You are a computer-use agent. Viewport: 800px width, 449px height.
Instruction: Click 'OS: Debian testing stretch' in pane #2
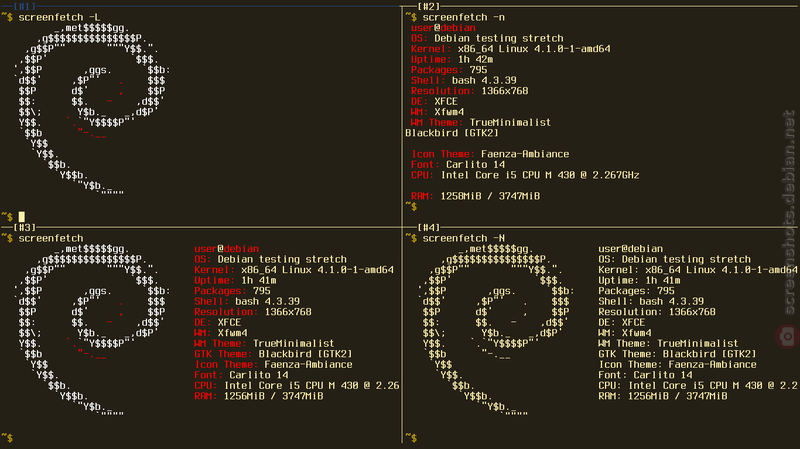[x=487, y=38]
